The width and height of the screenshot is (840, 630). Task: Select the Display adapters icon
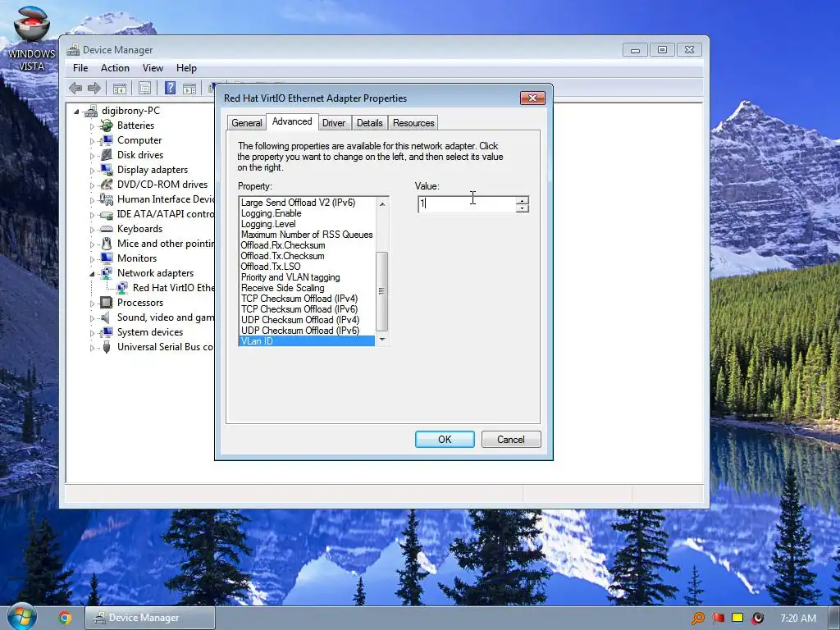(107, 170)
